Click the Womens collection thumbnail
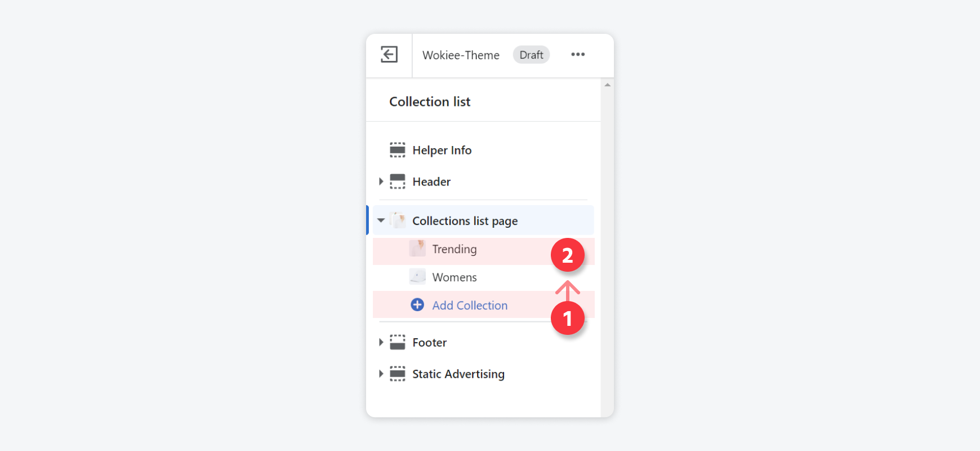 pyautogui.click(x=417, y=277)
